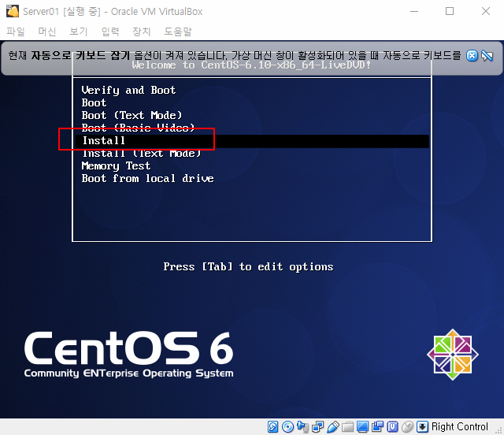Open the 머신 menu
This screenshot has width=504, height=435.
click(x=47, y=32)
